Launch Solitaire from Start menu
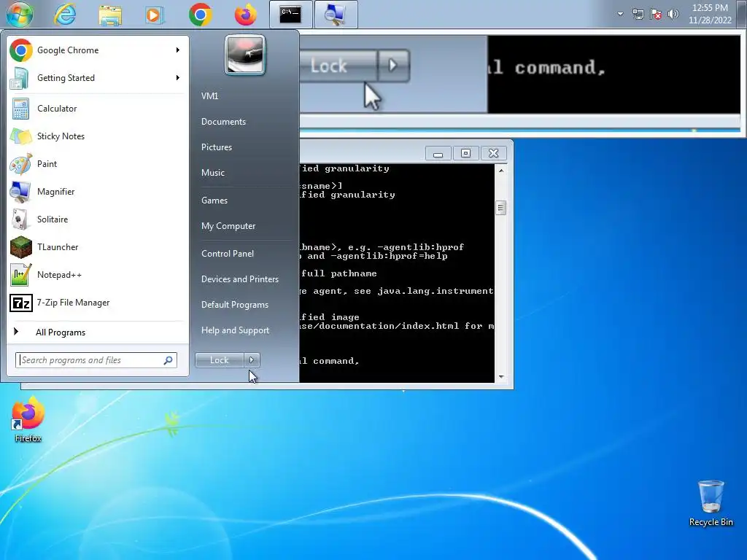 [98, 219]
